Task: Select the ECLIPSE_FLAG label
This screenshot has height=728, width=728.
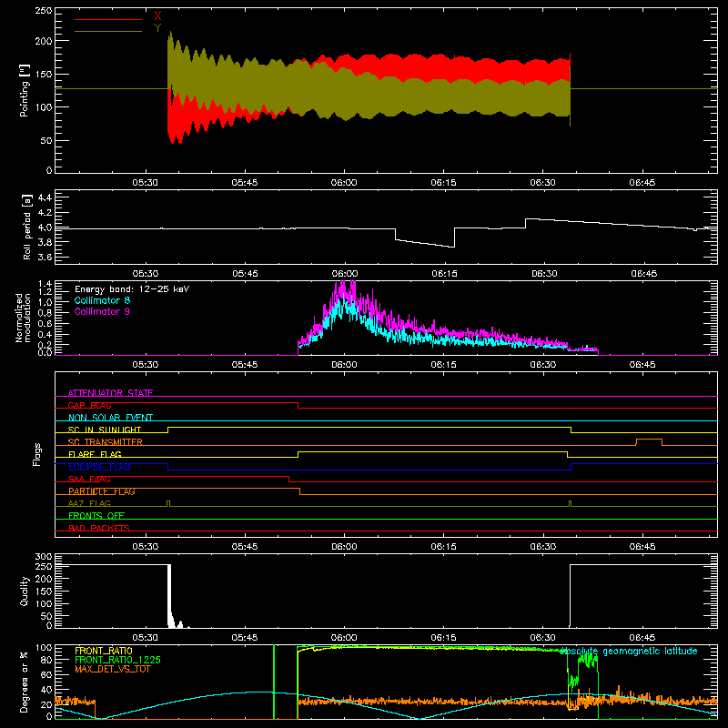Action: (99, 467)
